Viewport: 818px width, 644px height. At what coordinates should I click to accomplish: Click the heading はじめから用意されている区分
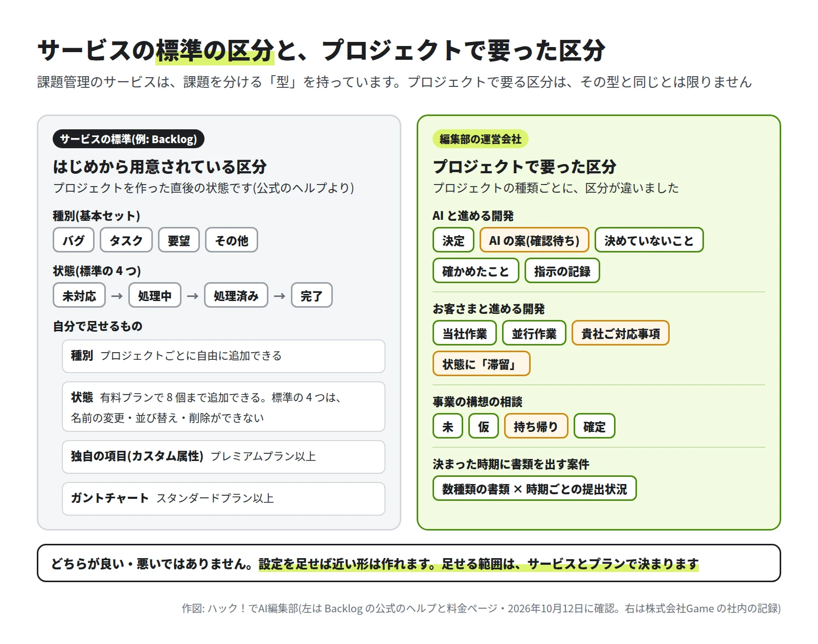tap(160, 167)
